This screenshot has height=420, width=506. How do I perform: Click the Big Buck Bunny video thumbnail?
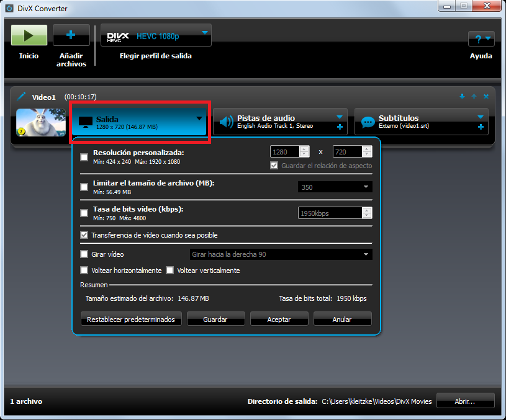[x=41, y=122]
